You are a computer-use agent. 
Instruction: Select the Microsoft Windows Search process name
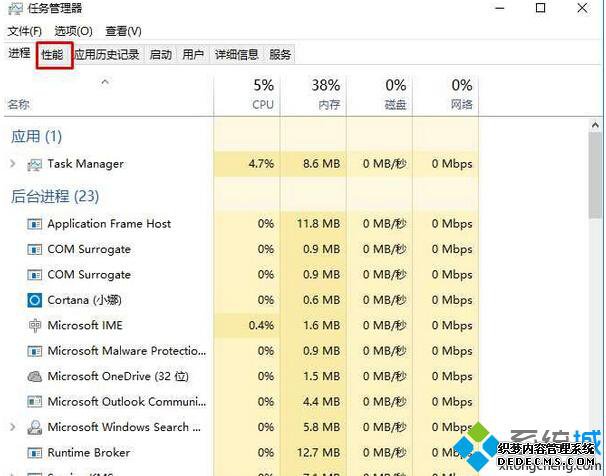[x=124, y=427]
